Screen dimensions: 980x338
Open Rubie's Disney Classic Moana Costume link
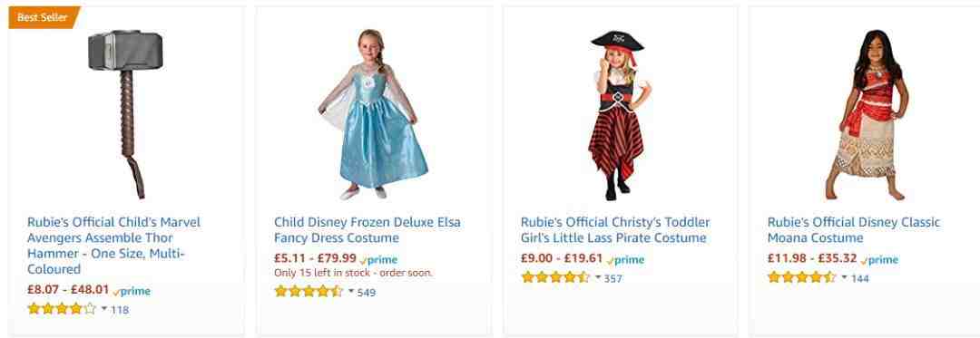tap(854, 230)
